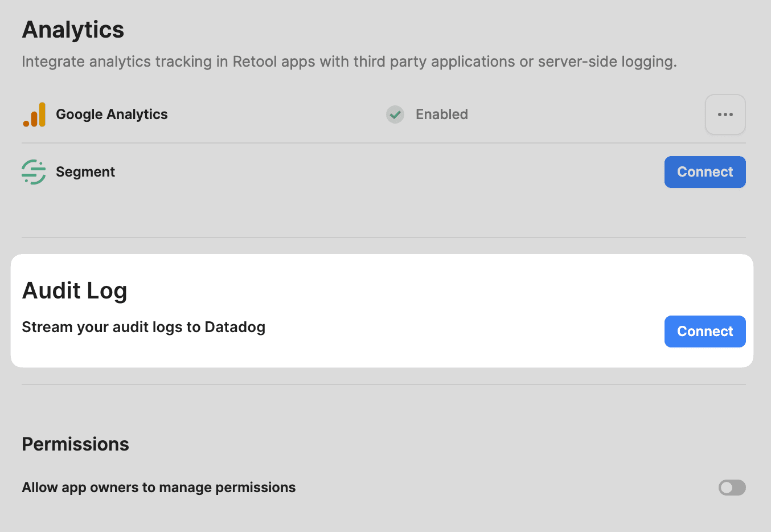Open the Audit Log configuration panel
This screenshot has width=771, height=532.
75,290
